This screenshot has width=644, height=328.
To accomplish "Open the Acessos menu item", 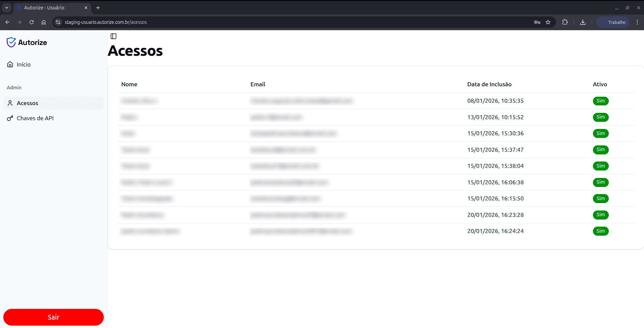I will (53, 103).
